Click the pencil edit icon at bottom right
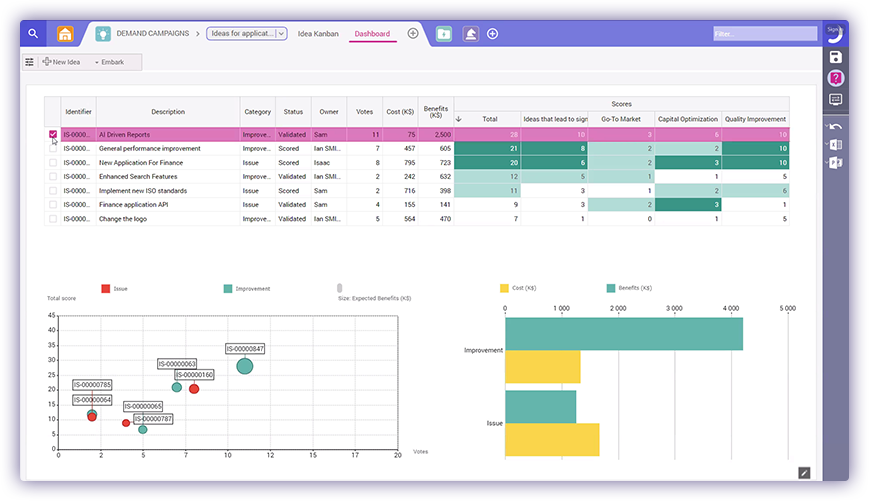This screenshot has width=869, height=501. click(x=804, y=472)
